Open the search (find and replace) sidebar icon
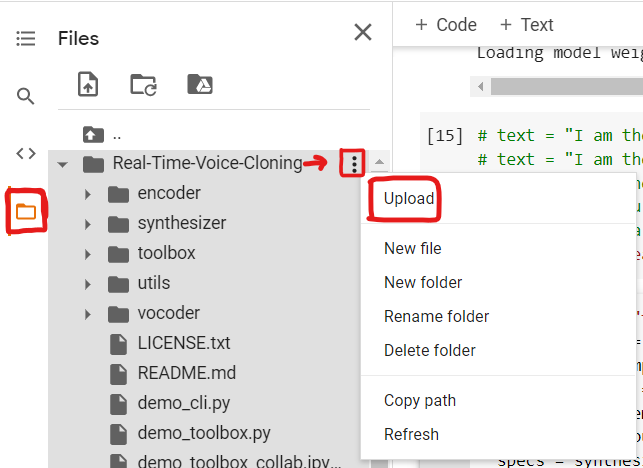Screen dimensions: 643x468 (x=25, y=96)
